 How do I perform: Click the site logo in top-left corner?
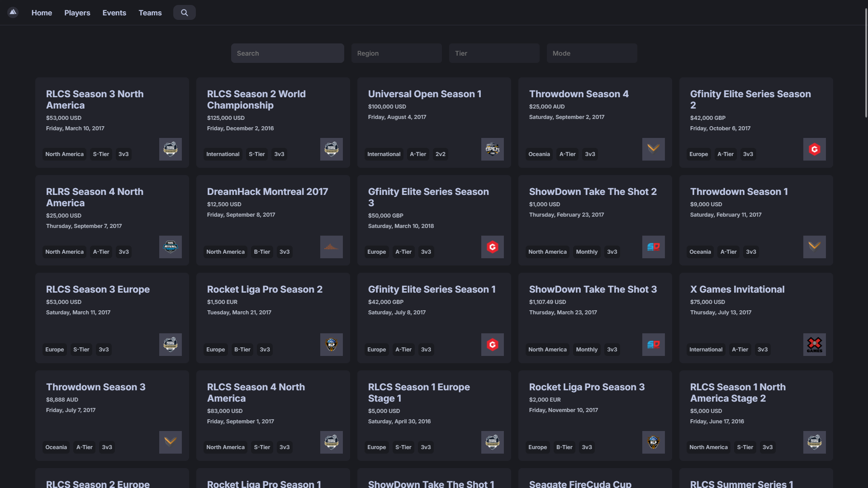[13, 12]
